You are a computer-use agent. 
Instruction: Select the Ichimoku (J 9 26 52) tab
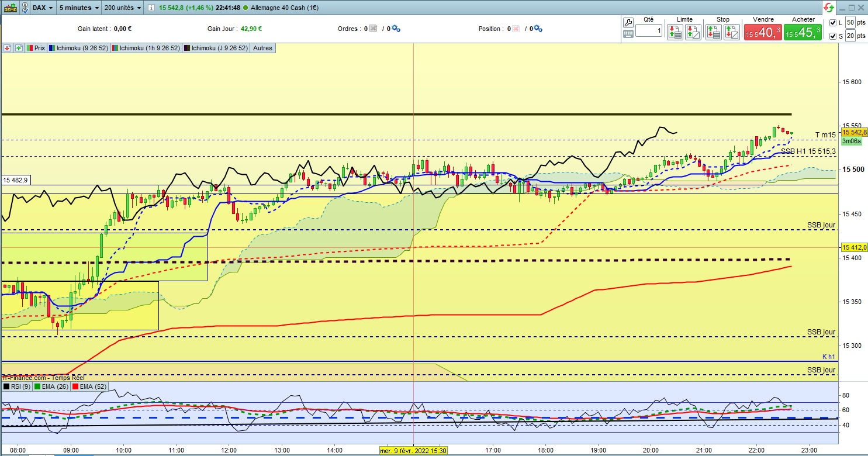click(x=216, y=48)
